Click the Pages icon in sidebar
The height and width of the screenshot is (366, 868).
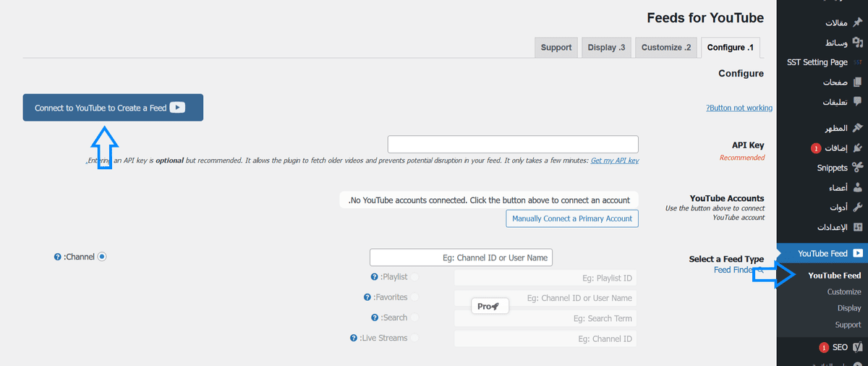tap(857, 82)
